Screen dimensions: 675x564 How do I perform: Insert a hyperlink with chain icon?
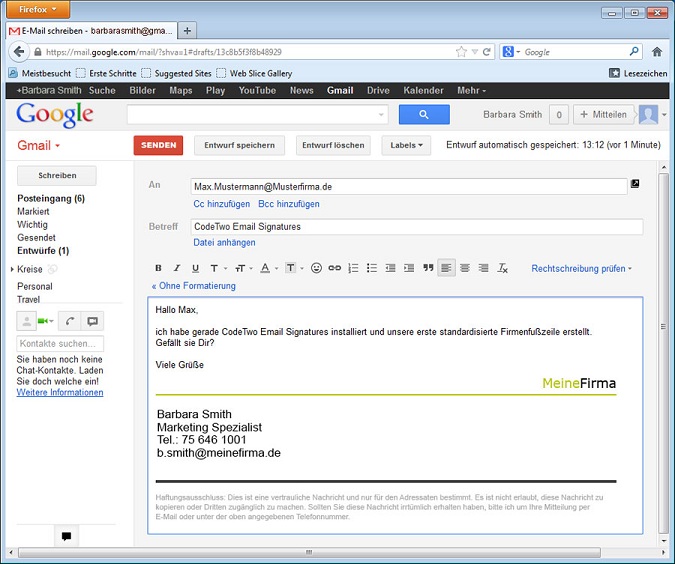click(x=334, y=268)
